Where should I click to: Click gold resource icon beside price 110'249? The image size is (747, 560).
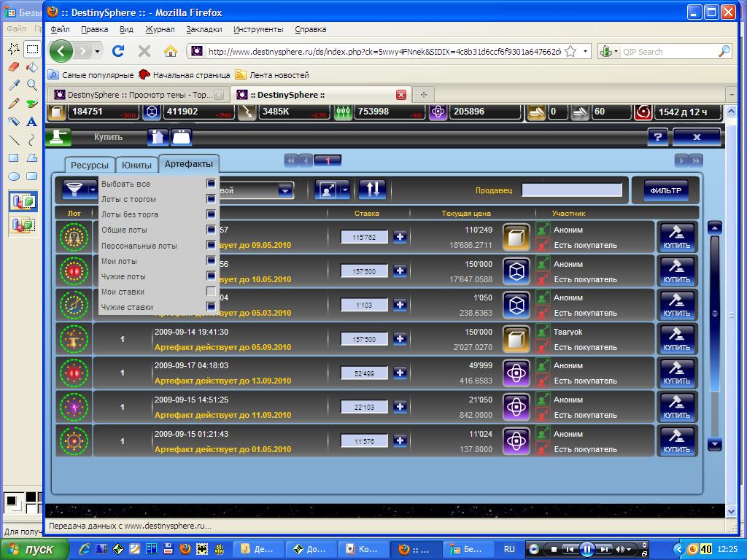[x=516, y=237]
